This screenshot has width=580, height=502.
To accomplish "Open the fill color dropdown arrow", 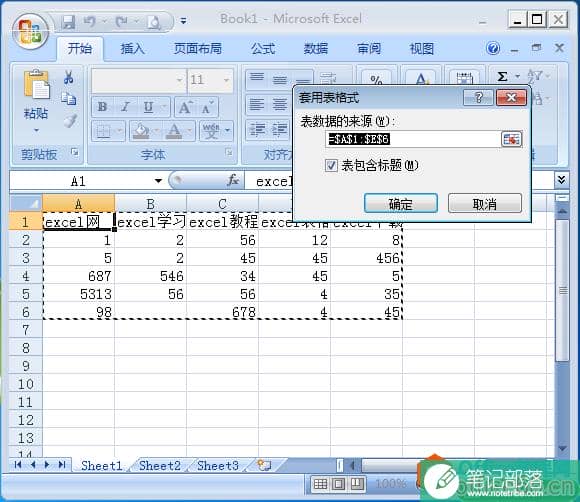I will click(x=156, y=131).
